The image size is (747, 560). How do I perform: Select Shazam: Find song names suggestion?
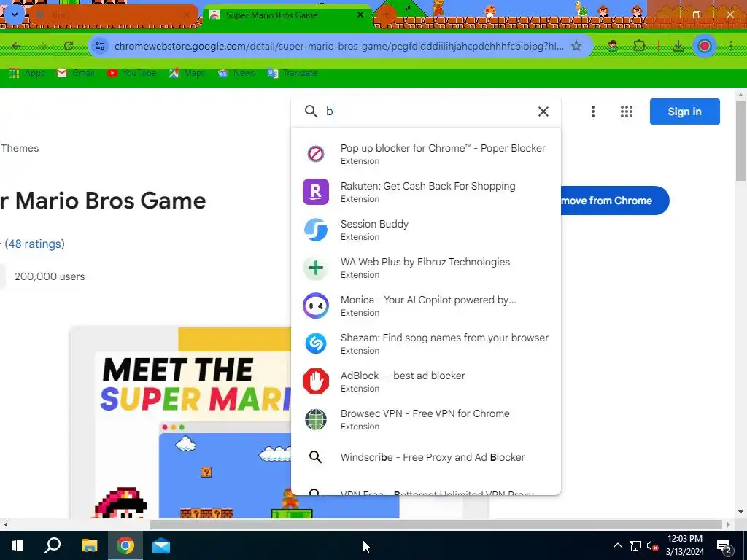(x=444, y=338)
